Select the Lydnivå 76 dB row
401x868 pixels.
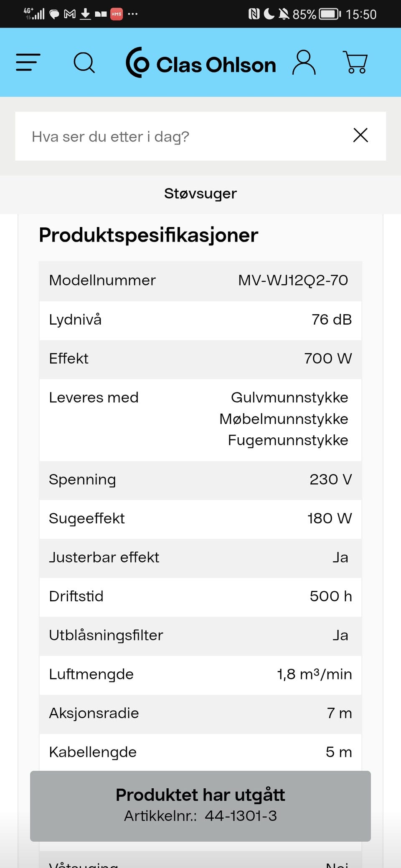tap(200, 320)
